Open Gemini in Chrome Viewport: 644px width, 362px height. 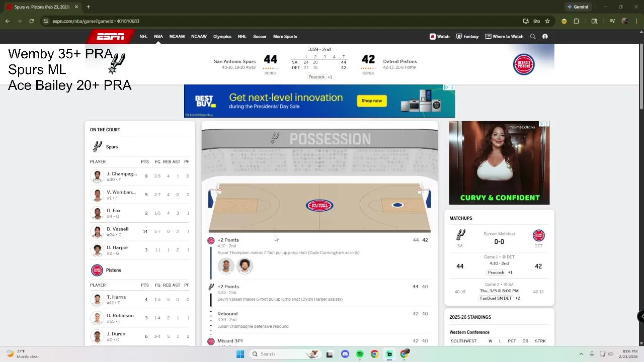tap(578, 7)
